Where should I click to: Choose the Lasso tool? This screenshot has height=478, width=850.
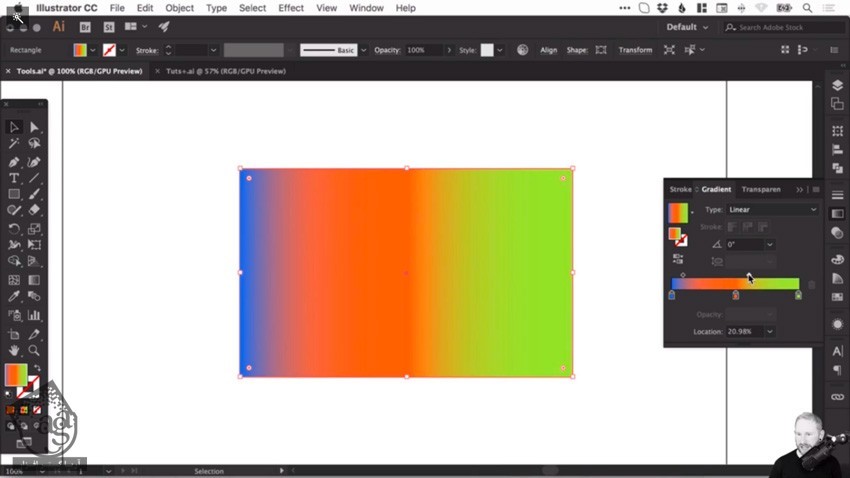click(x=34, y=143)
